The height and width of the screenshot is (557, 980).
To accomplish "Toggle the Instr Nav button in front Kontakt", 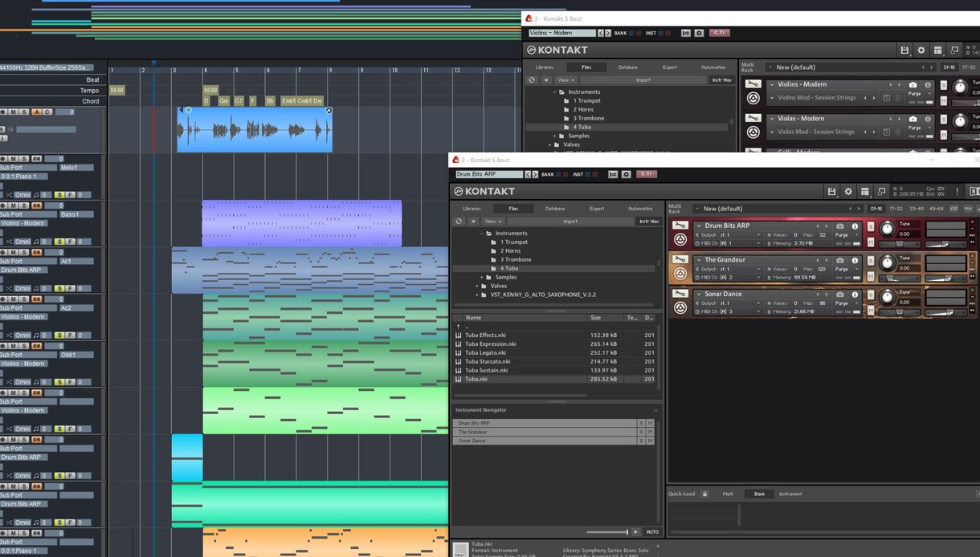I will 648,221.
